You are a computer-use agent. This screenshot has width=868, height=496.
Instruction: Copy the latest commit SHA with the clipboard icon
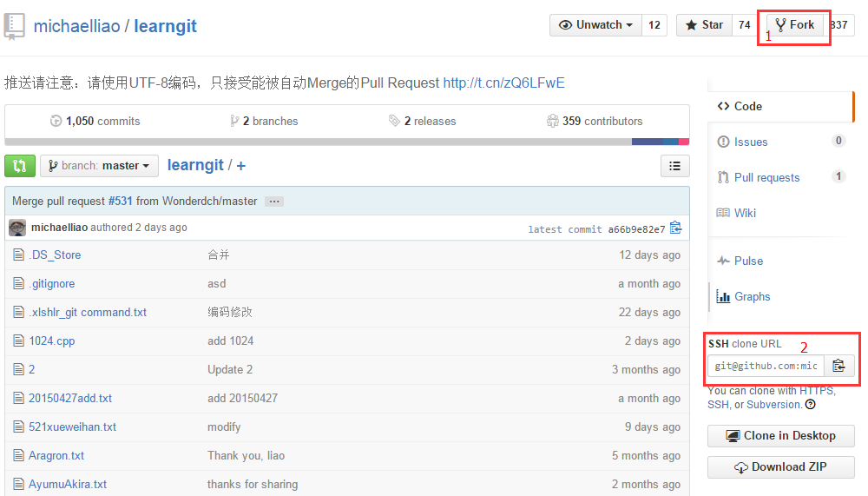click(x=676, y=228)
